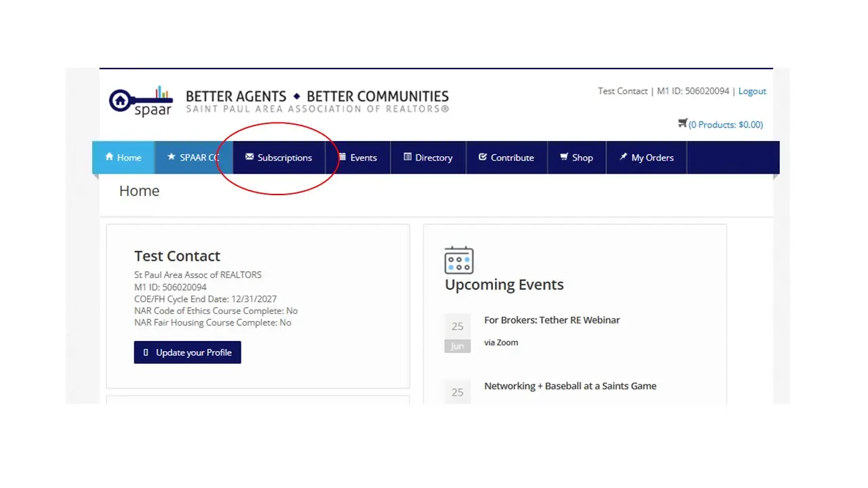Click the Better Agents Better Communities banner
This screenshot has height=488, width=868.
tap(317, 101)
